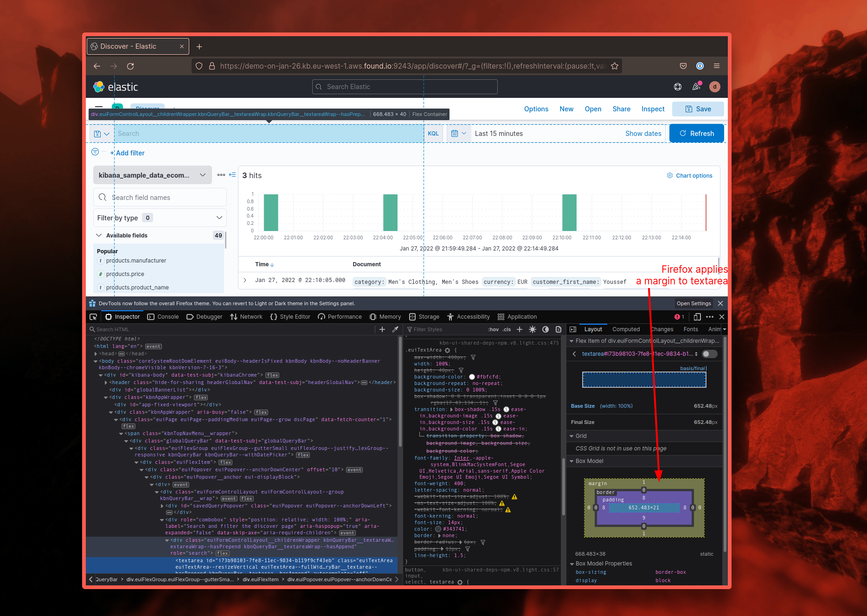Screen dimensions: 867x616
Task: Toggle the :hov pseudo-class panel
Action: click(x=494, y=329)
